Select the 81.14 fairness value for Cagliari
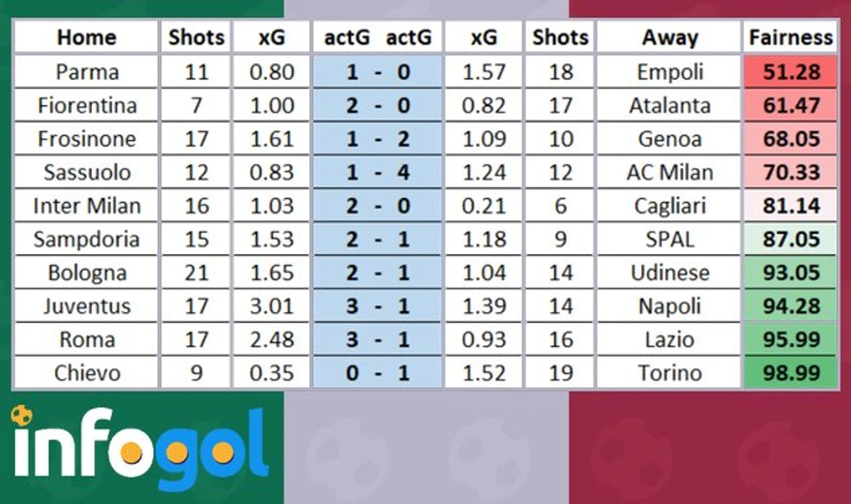Image resolution: width=851 pixels, height=504 pixels. coord(790,206)
